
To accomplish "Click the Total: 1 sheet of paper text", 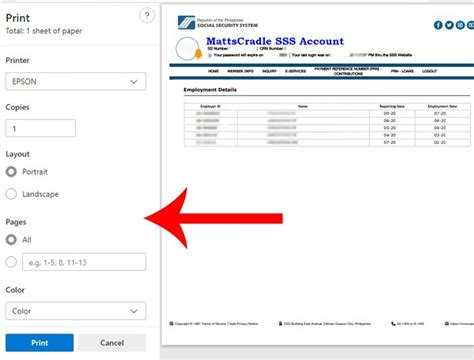I will (44, 31).
